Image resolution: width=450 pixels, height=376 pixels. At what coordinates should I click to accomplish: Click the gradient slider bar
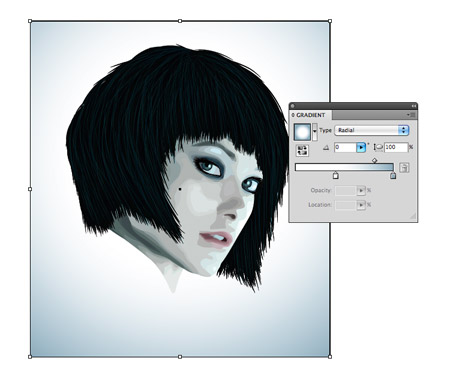point(344,167)
